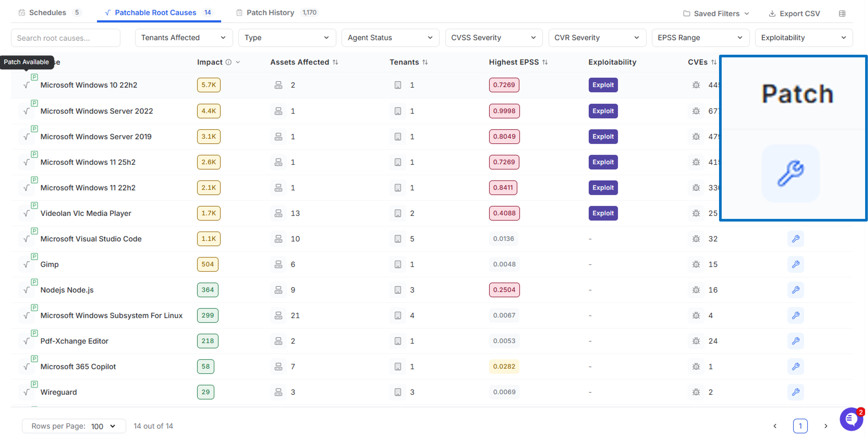Open the Exploitability filter dropdown
This screenshot has width=868, height=438.
[x=804, y=38]
